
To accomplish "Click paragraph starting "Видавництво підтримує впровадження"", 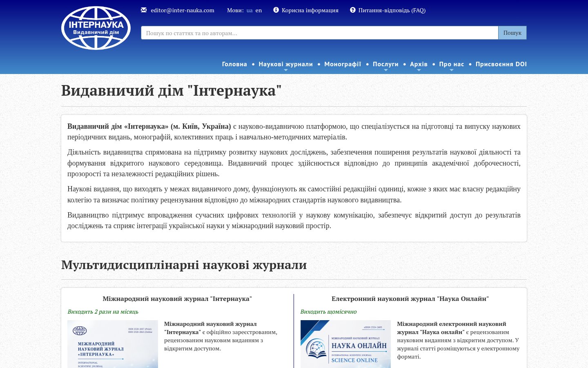I will pos(294,220).
